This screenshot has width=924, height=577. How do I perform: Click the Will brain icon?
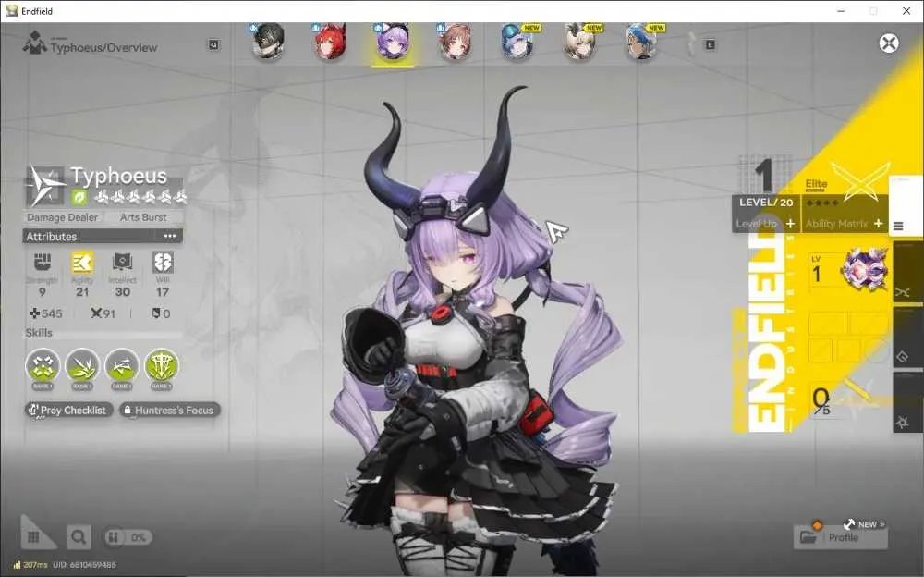click(163, 262)
